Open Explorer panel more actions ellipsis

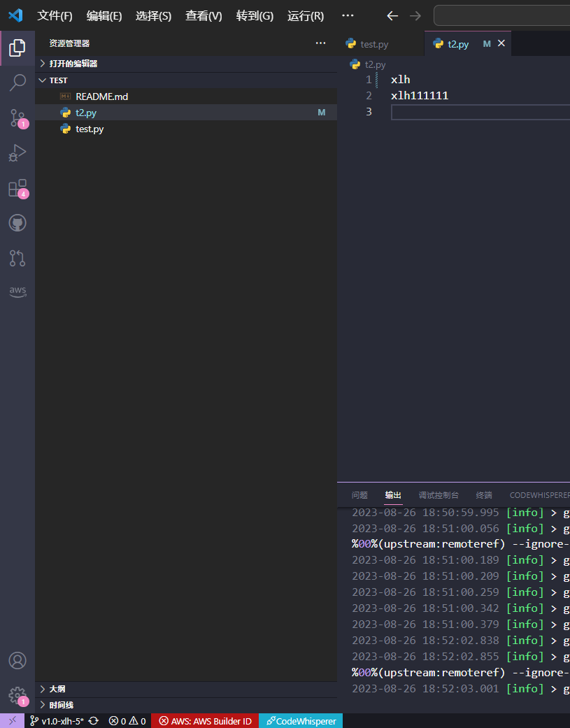(320, 43)
